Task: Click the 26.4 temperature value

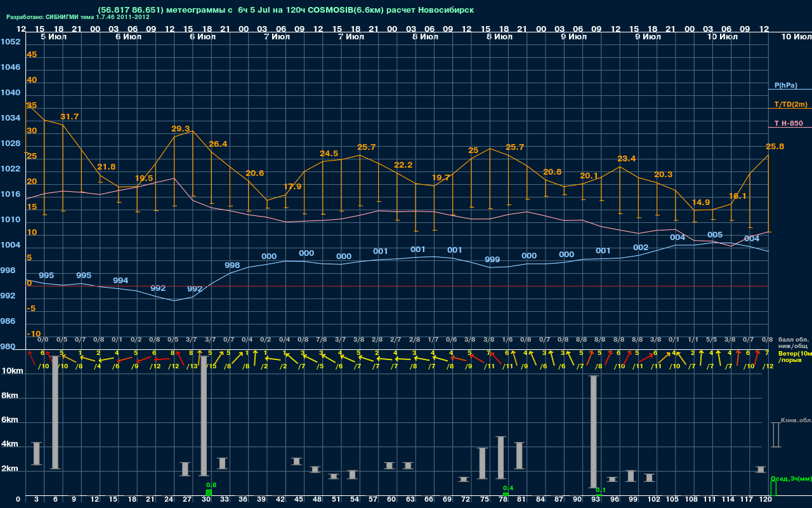Action: (x=218, y=144)
